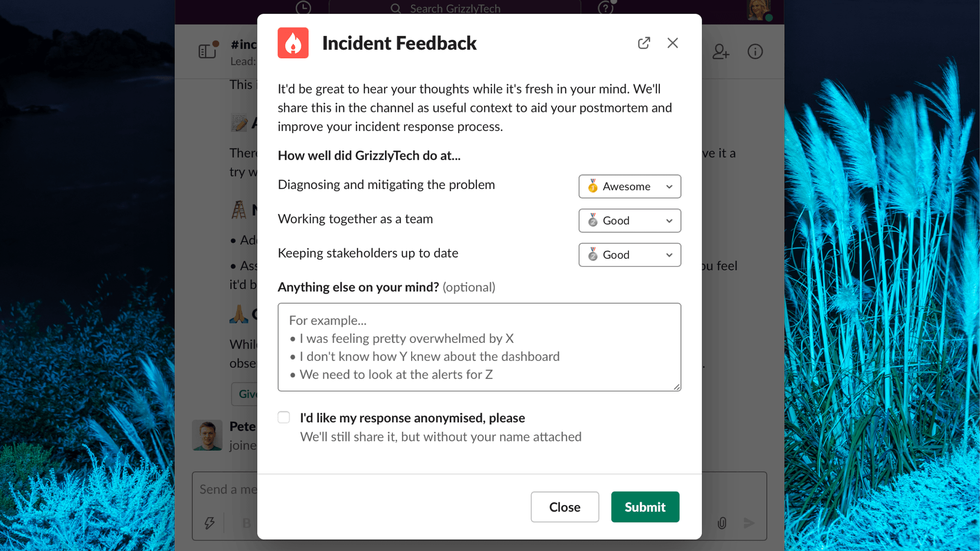Viewport: 980px width, 551px height.
Task: Open the lightning shortcuts icon
Action: [x=210, y=523]
